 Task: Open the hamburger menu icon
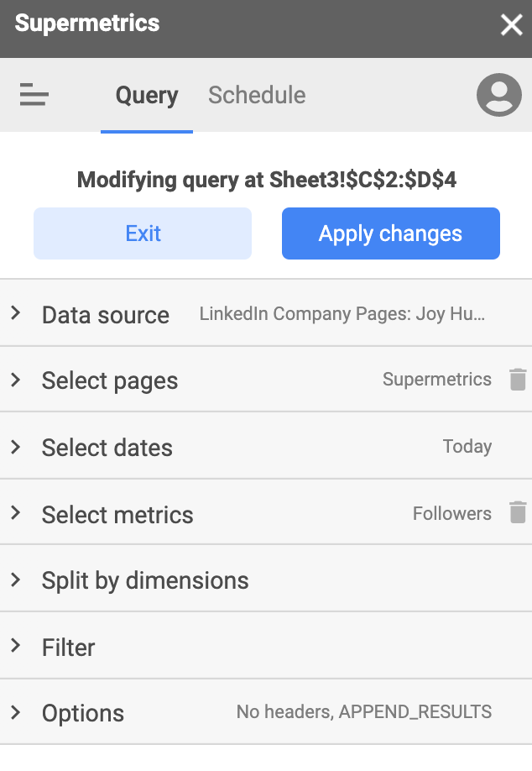point(34,96)
